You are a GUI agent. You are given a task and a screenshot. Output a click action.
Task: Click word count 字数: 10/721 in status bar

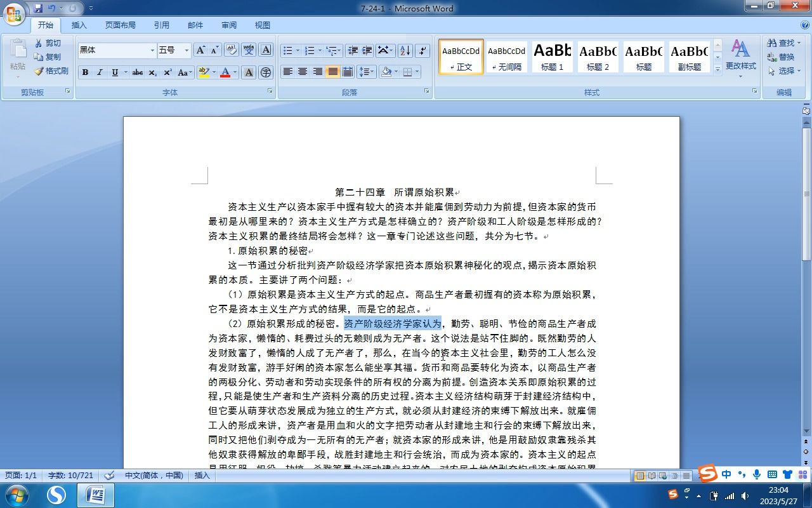pyautogui.click(x=70, y=475)
